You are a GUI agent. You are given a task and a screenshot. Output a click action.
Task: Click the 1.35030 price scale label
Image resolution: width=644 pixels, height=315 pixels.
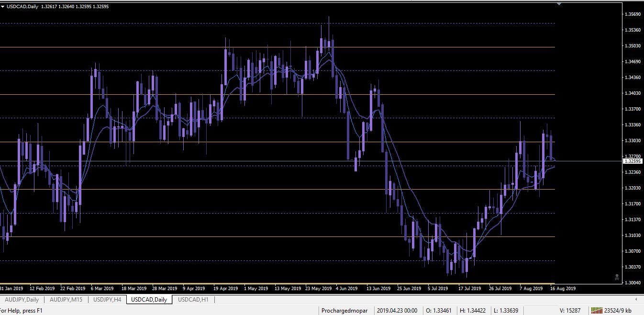pyautogui.click(x=633, y=46)
